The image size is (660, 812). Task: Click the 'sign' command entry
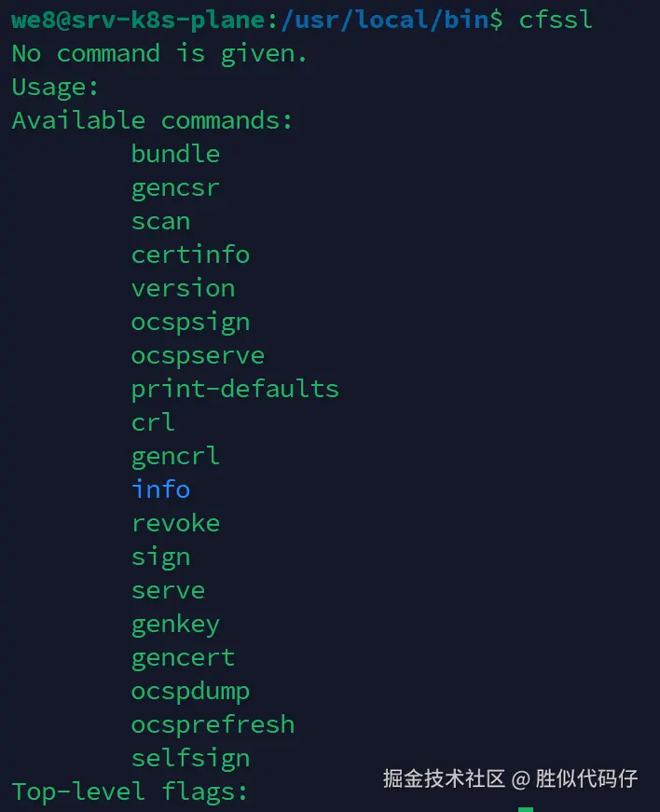[160, 557]
